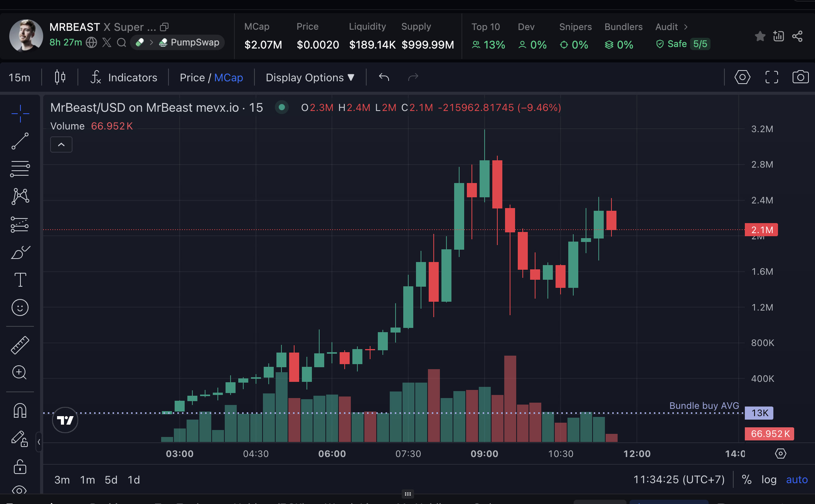Open the Fibonacci retracement tool
The width and height of the screenshot is (815, 504).
(20, 169)
